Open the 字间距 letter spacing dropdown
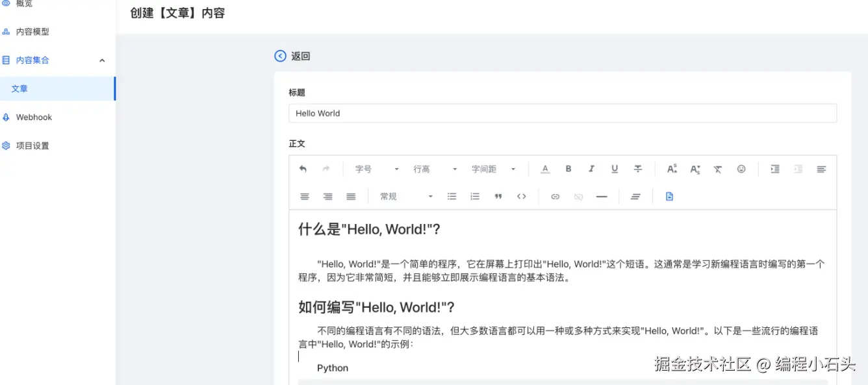Screen dimensions: 868x385 [x=494, y=169]
